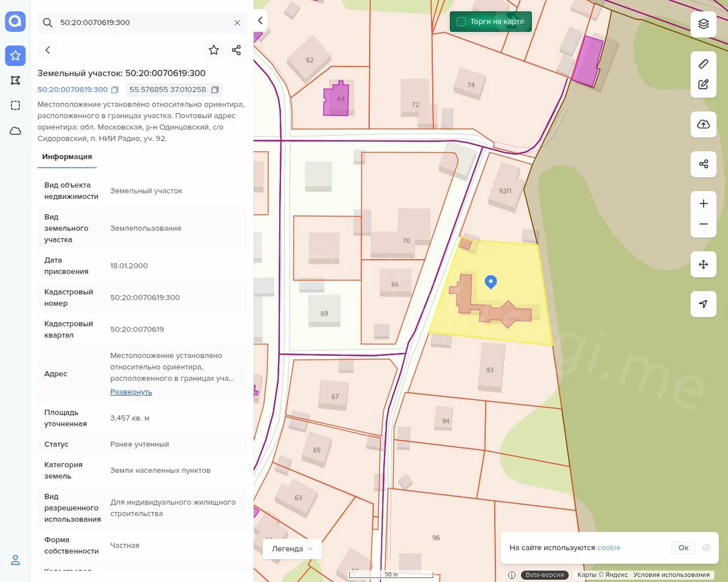Open the 'cookie' policy link
728x582 pixels.
click(609, 548)
